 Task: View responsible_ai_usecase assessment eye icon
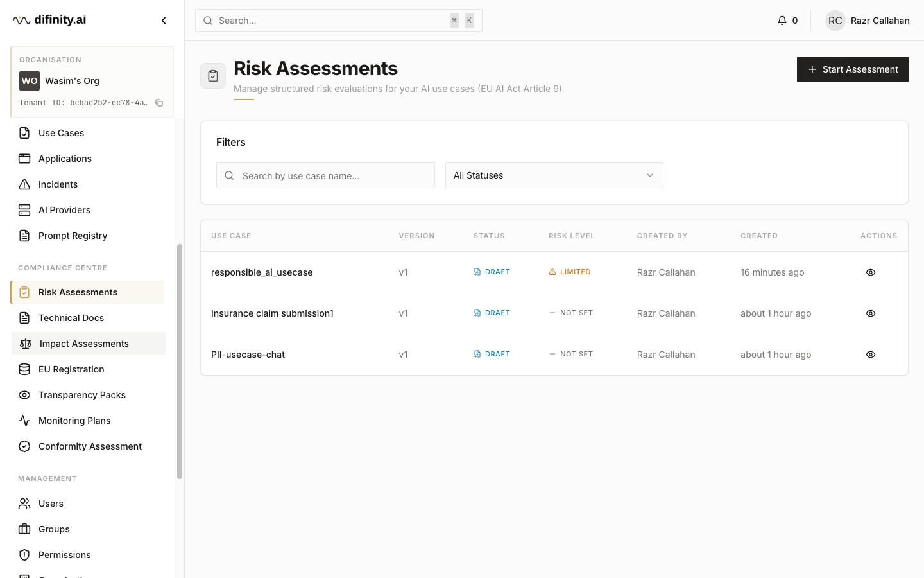[871, 272]
